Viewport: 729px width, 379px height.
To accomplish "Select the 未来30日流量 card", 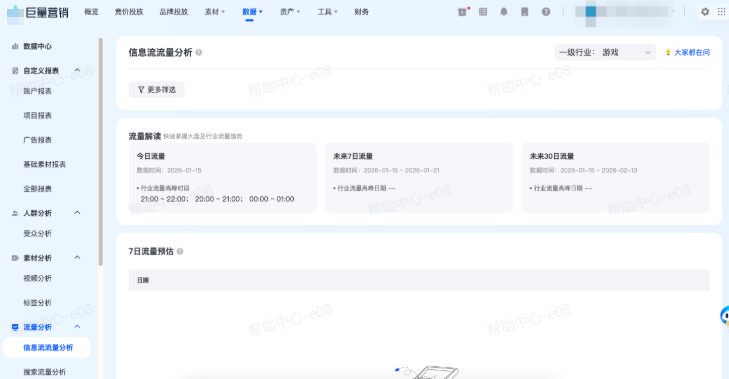I will tap(616, 178).
